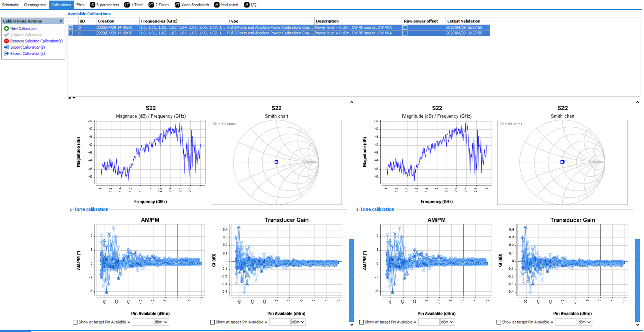Click the Description cell of calibration ID 0
The height and width of the screenshot is (332, 644).
pyautogui.click(x=358, y=28)
